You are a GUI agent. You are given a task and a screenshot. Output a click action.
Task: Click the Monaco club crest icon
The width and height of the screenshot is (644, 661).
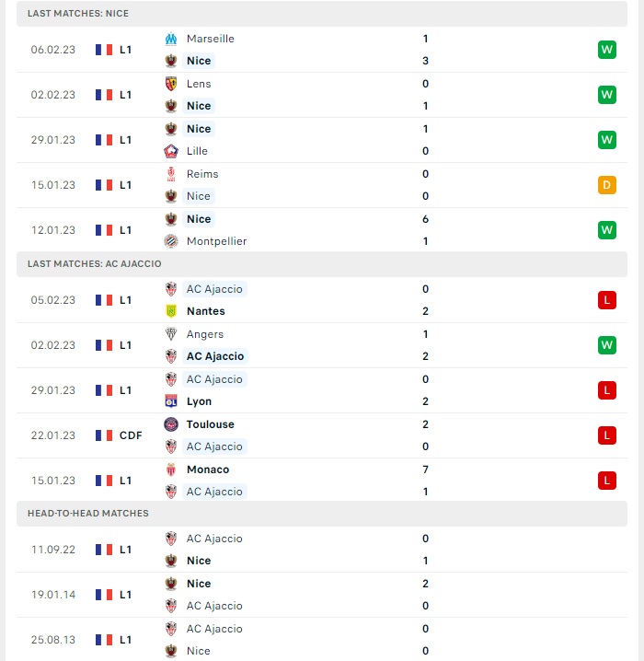[170, 470]
